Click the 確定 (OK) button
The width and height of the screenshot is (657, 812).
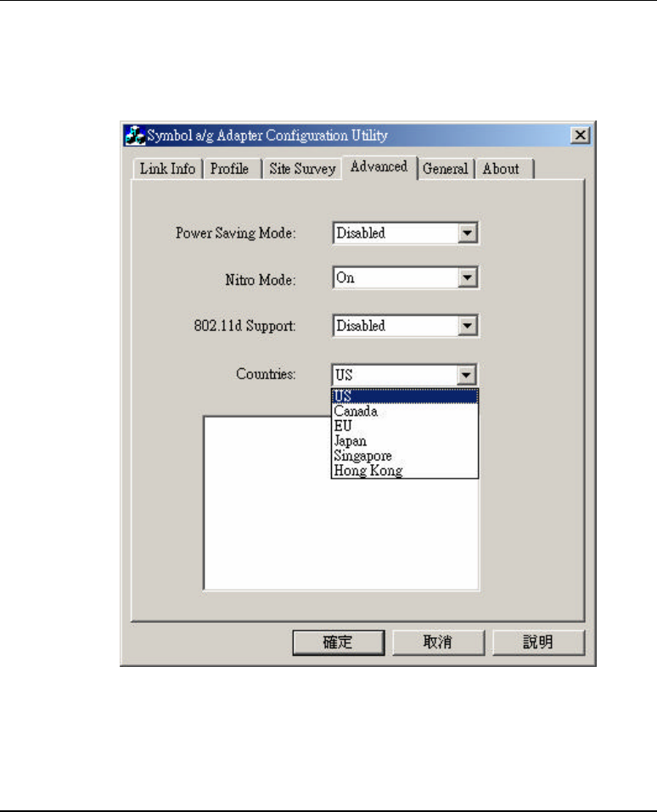pos(339,642)
